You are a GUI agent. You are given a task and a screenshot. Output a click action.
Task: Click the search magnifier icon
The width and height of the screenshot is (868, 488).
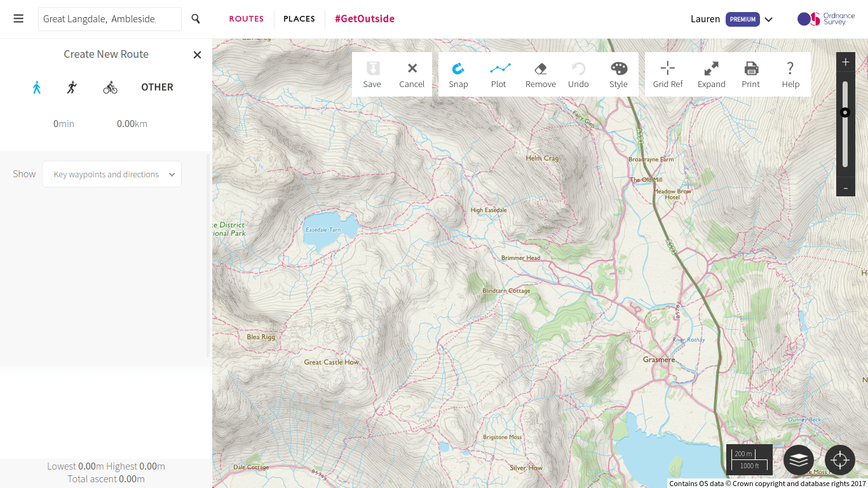(196, 19)
